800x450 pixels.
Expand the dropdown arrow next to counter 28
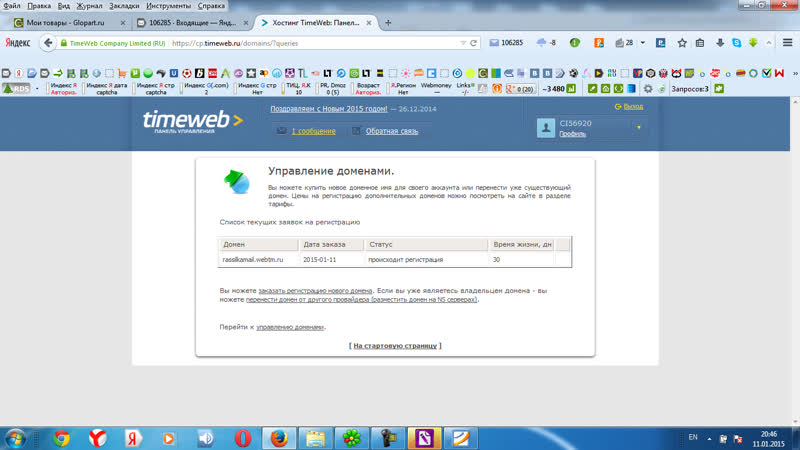(642, 43)
